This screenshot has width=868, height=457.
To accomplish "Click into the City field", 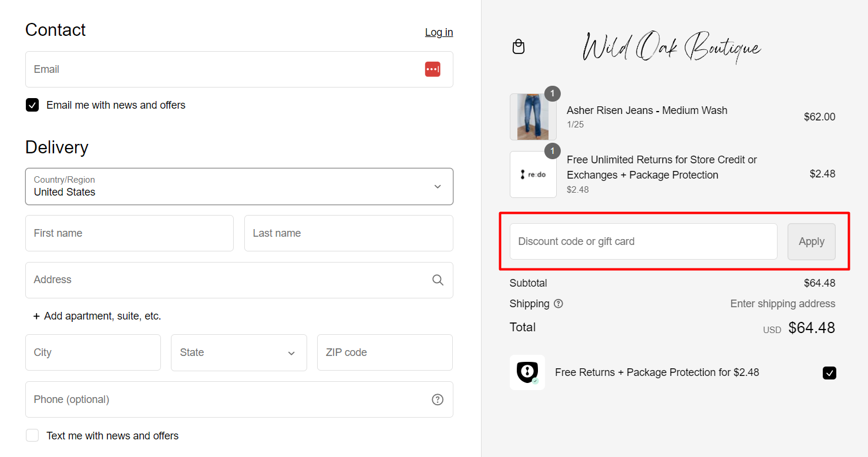I will (x=93, y=352).
